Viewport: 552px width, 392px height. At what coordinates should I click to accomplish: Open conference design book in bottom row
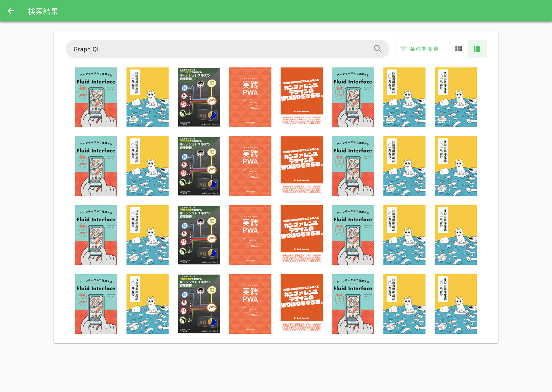point(302,304)
